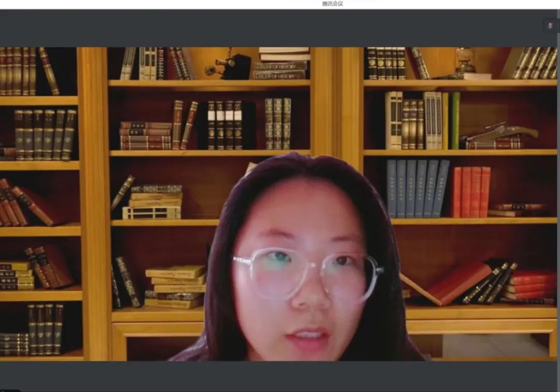Click the 'A Study of History' books
This screenshot has height=392, width=560.
coord(280,70)
